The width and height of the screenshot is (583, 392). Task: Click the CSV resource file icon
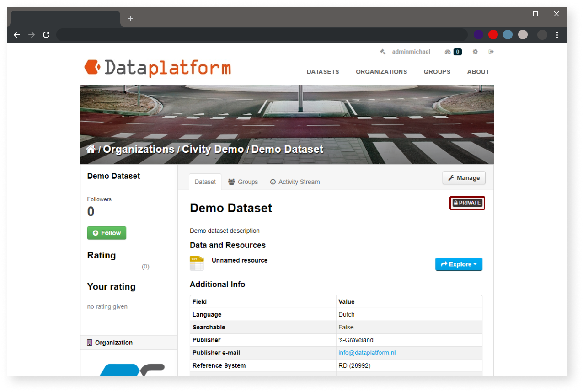click(197, 263)
